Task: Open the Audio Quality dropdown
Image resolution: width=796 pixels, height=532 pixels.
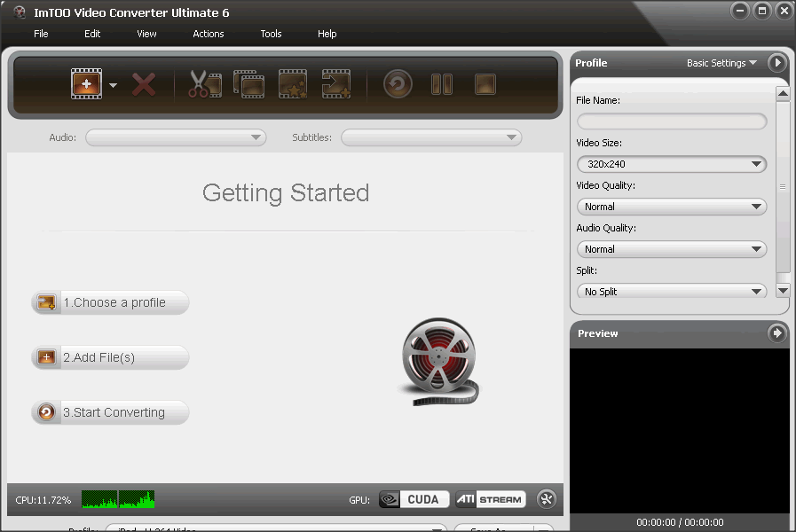Action: tap(672, 249)
